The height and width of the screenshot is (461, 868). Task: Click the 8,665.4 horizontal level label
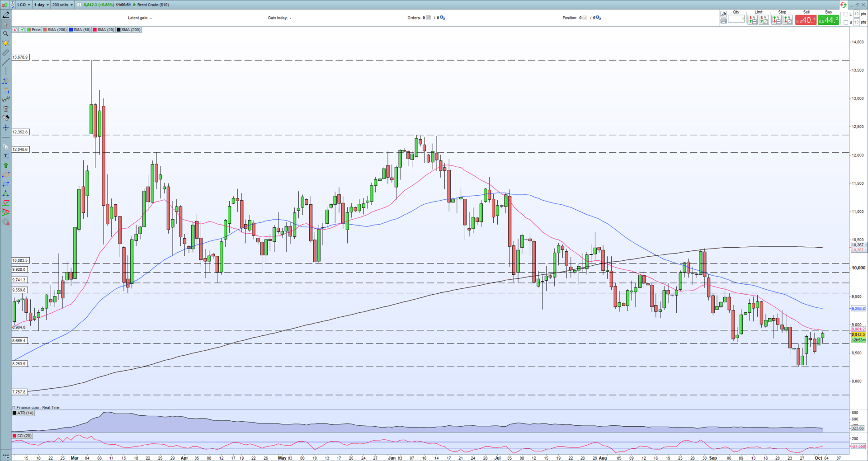click(x=19, y=340)
